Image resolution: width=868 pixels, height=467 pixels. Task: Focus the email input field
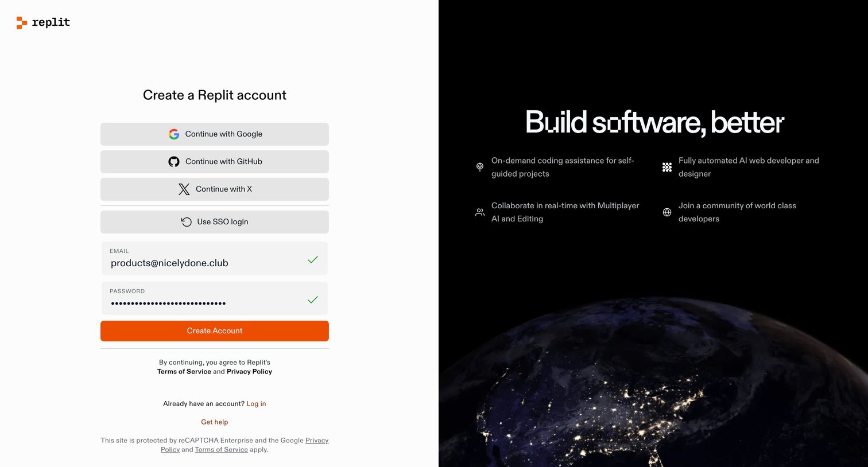tap(215, 258)
